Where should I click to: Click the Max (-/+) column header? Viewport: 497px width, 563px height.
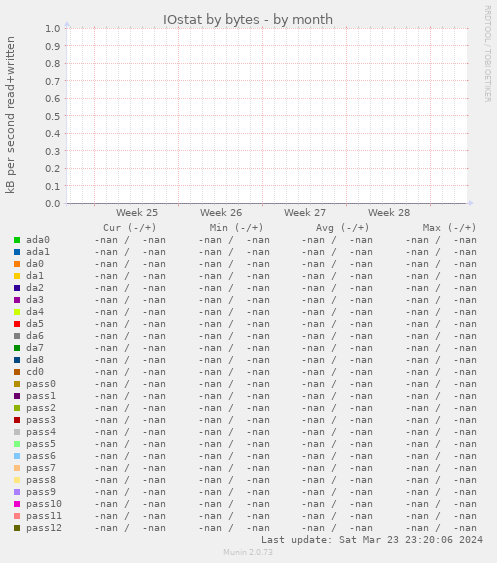(x=449, y=228)
